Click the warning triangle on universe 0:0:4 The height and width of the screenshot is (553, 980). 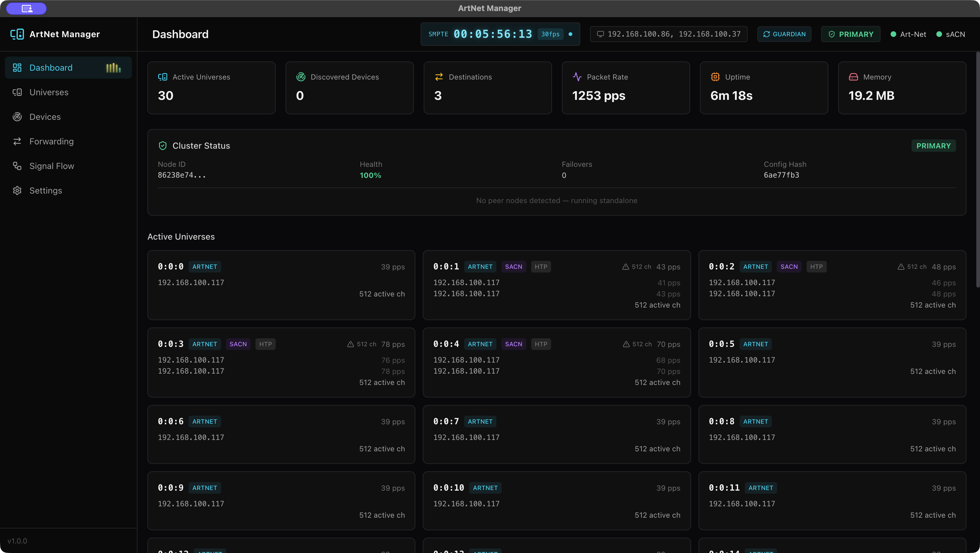[626, 344]
